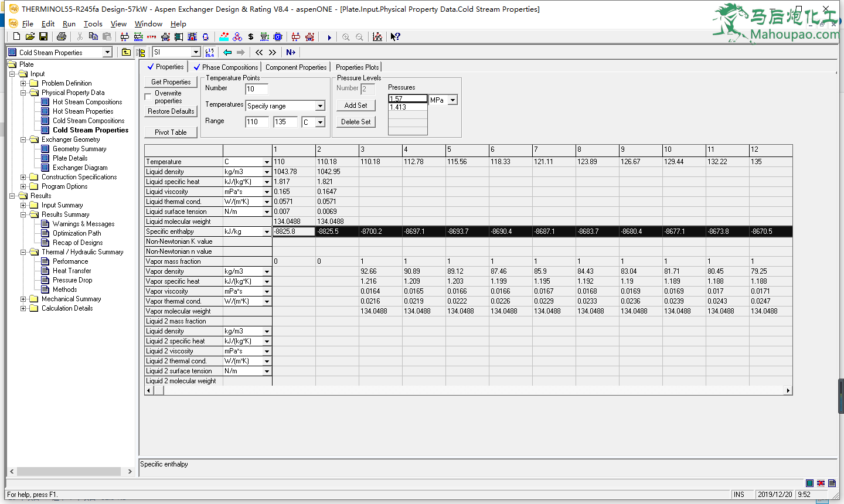Screen dimensions: 844x504
Task: Click the property plot cyan icon
Action: 224,37
